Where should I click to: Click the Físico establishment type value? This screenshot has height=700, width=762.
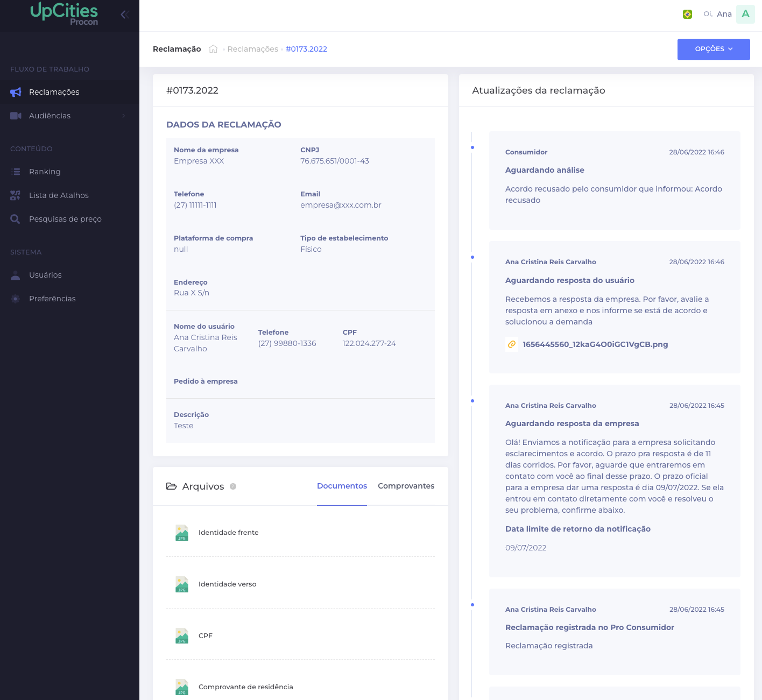click(311, 249)
